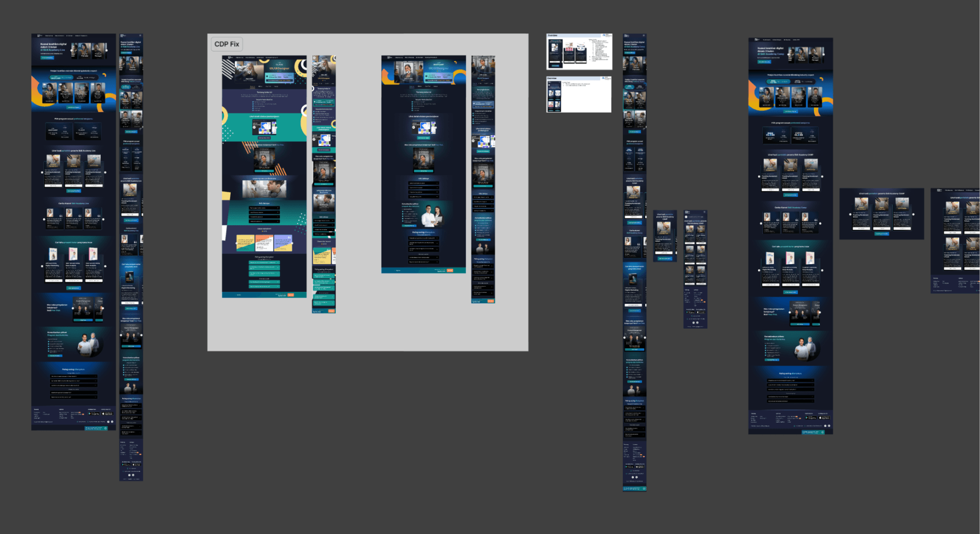980x534 pixels.
Task: Select colorful mobile frame in CDP Fix section
Action: pyautogui.click(x=324, y=184)
